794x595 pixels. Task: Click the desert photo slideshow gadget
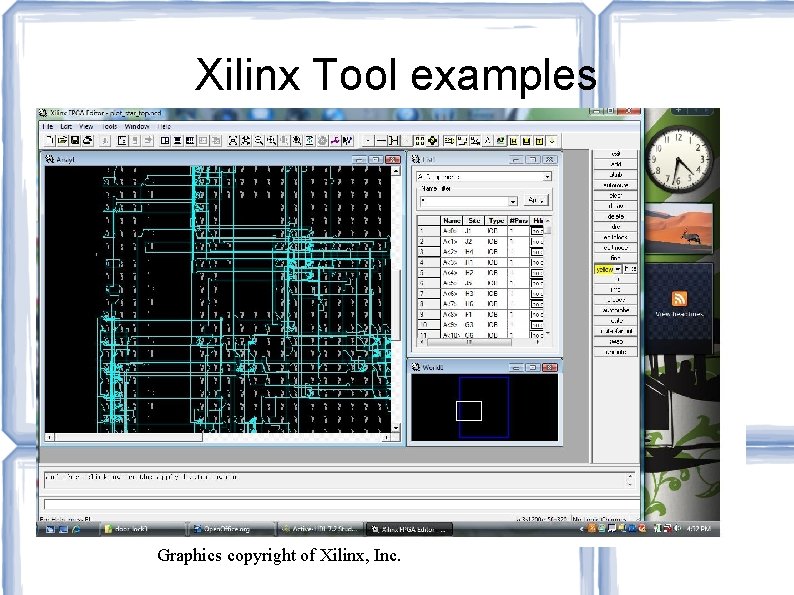(x=679, y=227)
